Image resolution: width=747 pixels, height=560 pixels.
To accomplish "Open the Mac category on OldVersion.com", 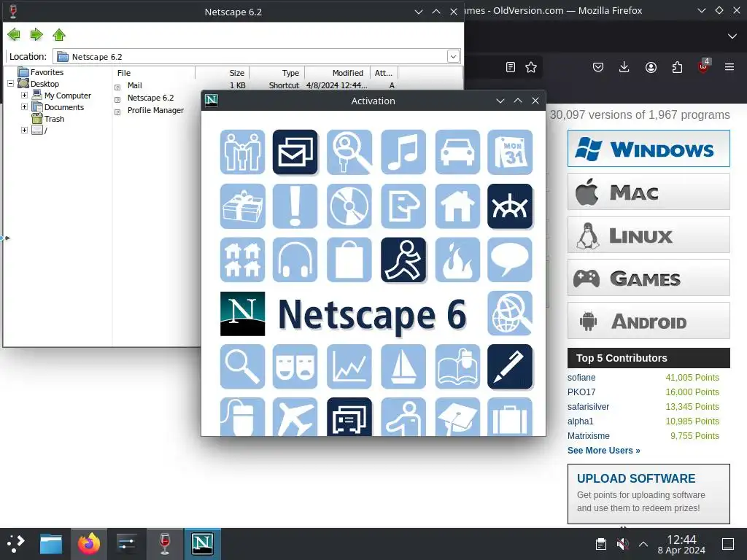I will point(649,192).
